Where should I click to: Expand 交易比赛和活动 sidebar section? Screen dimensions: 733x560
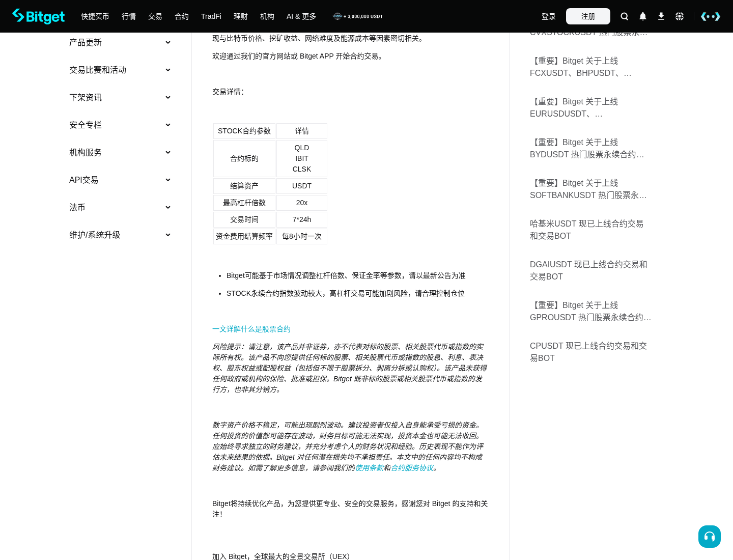pos(120,70)
